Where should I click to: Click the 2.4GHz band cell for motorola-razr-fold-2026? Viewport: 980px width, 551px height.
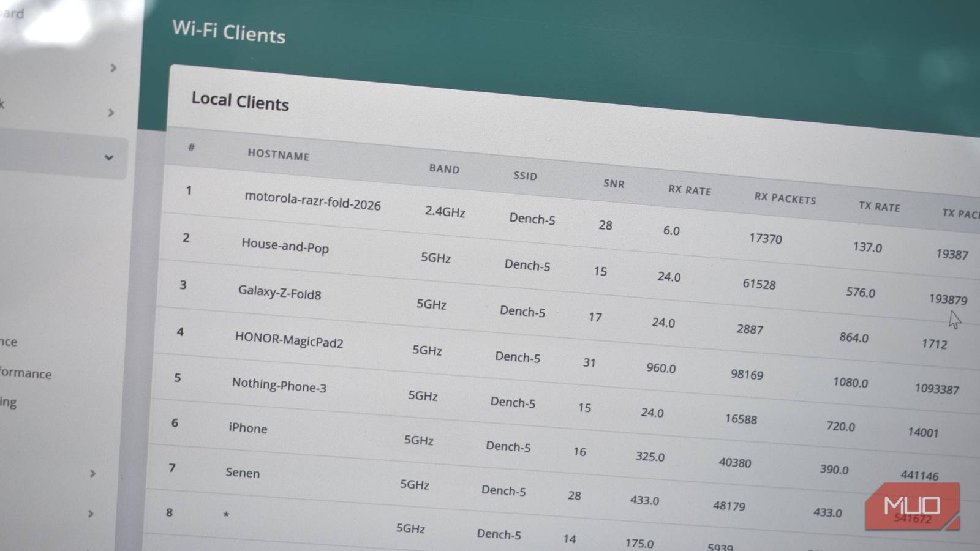[x=445, y=211]
